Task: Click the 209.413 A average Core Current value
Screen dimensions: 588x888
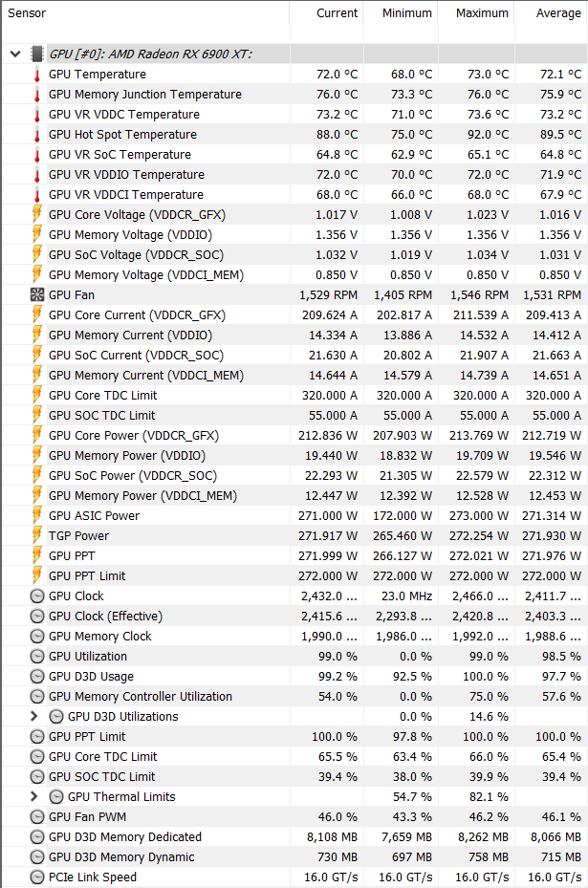Action: coord(554,314)
